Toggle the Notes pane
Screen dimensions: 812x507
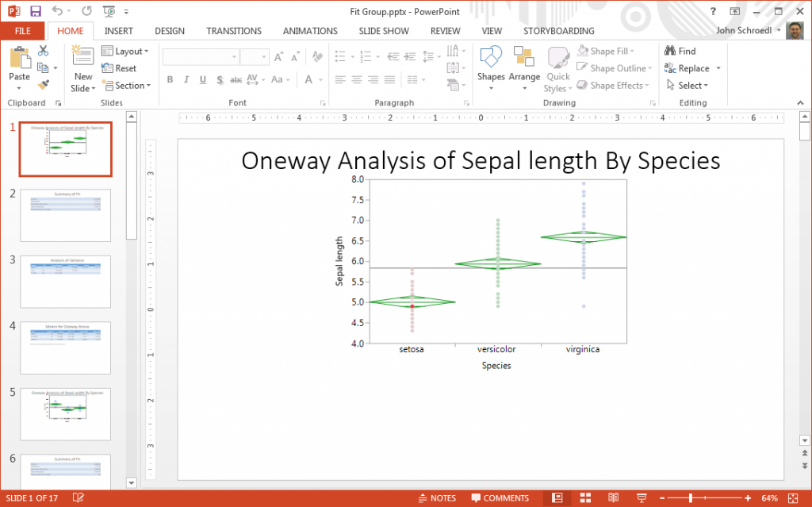437,498
